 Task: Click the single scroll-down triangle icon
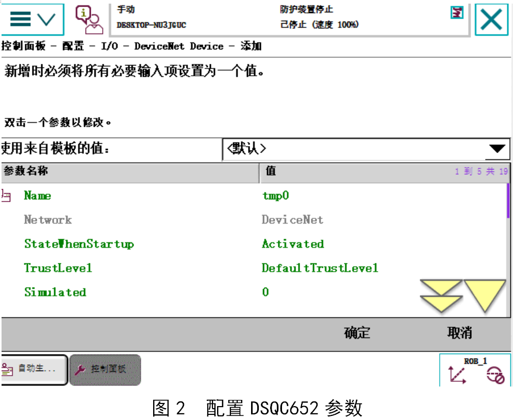click(485, 294)
